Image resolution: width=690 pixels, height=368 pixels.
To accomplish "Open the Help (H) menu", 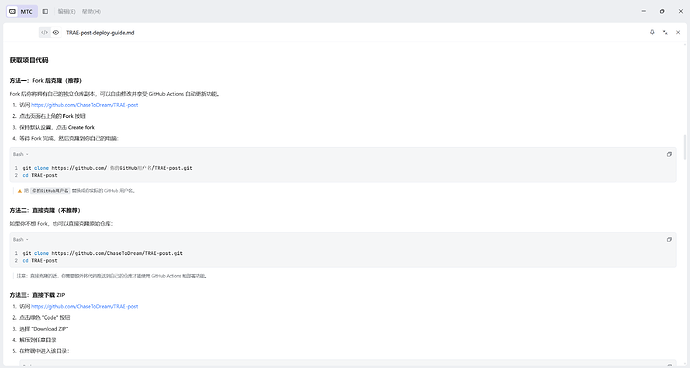I will coord(91,11).
